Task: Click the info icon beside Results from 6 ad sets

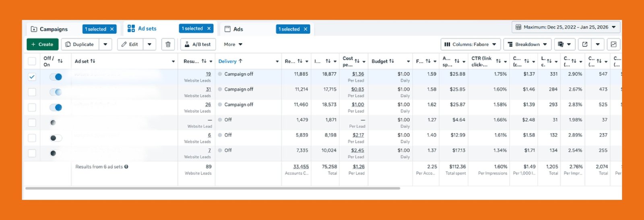Action: tap(126, 167)
